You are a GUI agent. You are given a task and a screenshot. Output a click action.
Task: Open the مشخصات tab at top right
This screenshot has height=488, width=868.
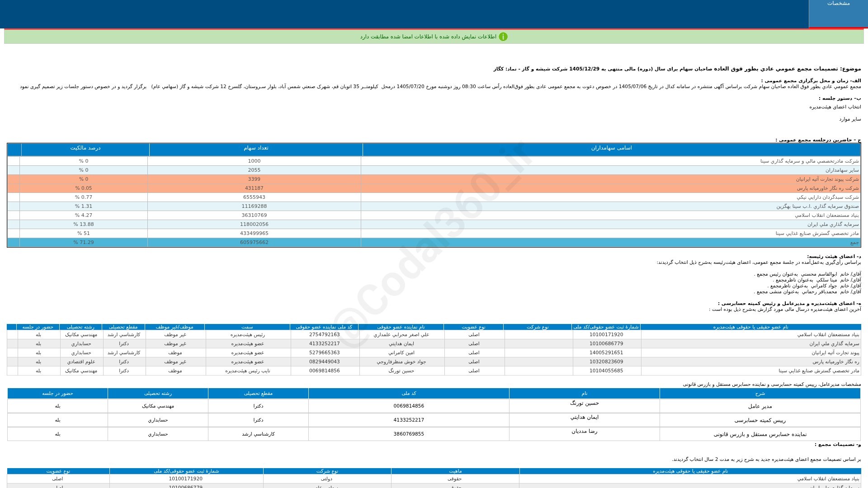[x=838, y=14]
